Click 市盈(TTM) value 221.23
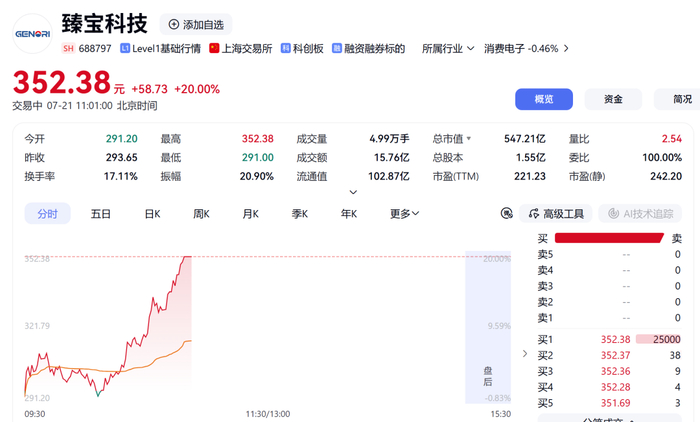Viewport: 700px width, 422px height. (530, 176)
